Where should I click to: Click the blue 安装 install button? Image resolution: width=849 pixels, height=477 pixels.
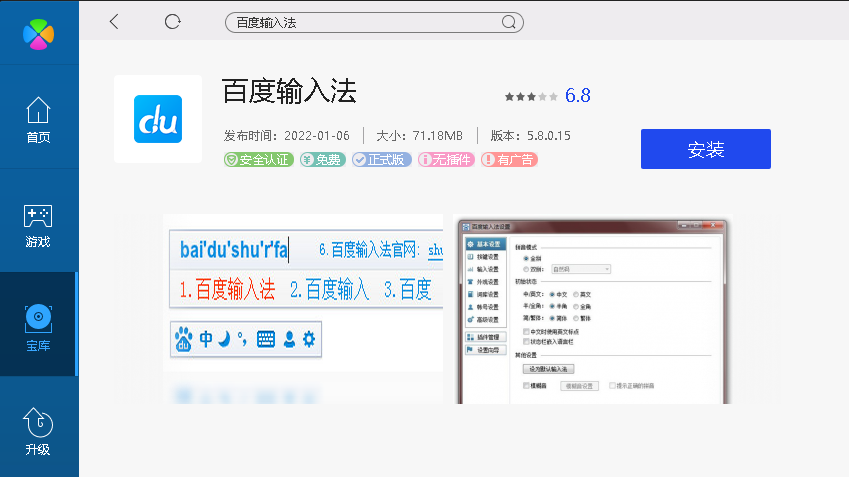pos(705,149)
